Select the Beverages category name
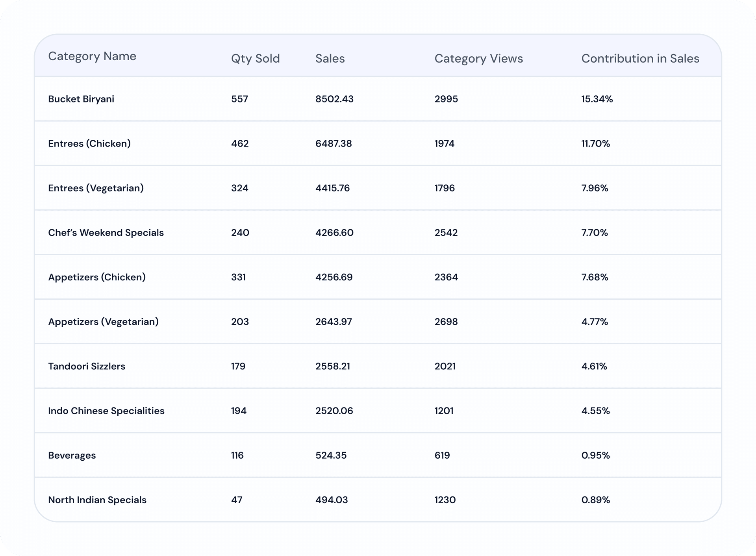756x556 pixels. point(72,456)
